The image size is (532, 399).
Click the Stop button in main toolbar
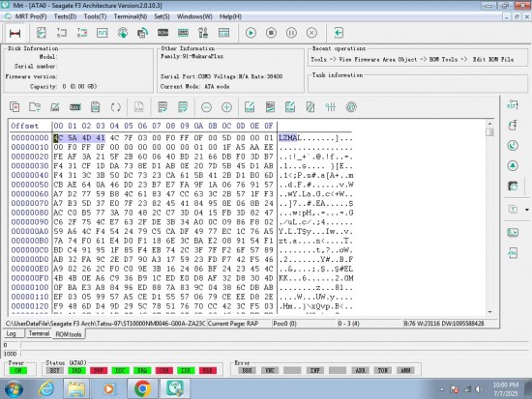click(x=271, y=33)
